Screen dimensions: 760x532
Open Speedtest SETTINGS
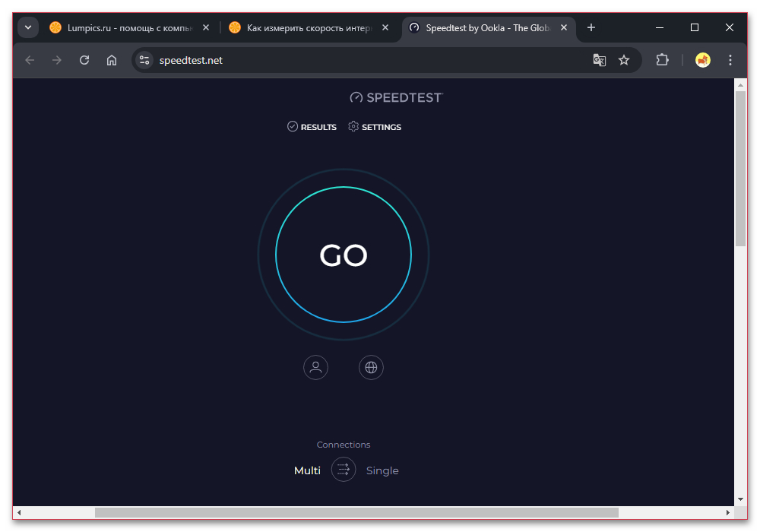(x=375, y=127)
